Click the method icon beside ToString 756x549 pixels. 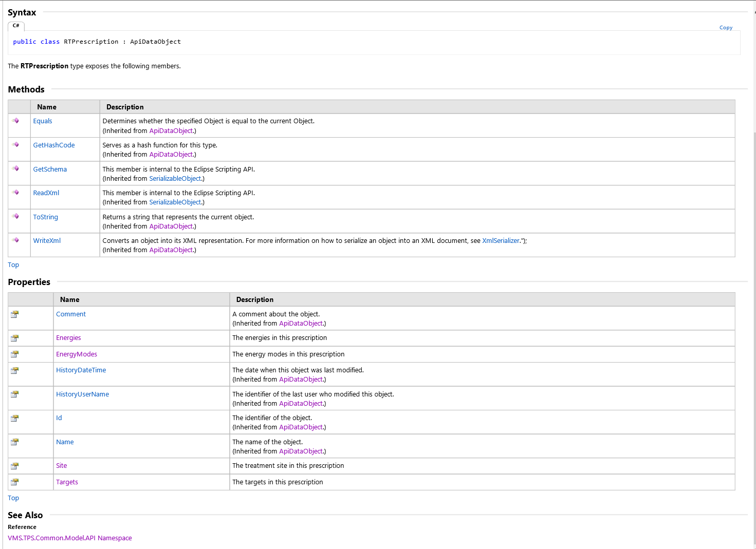coord(15,217)
